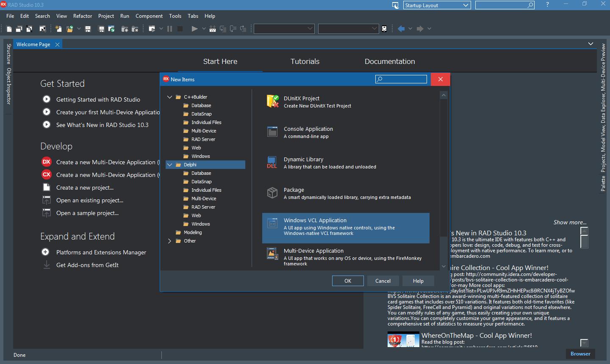Open the Refactor menu
610x364 pixels.
pyautogui.click(x=83, y=16)
